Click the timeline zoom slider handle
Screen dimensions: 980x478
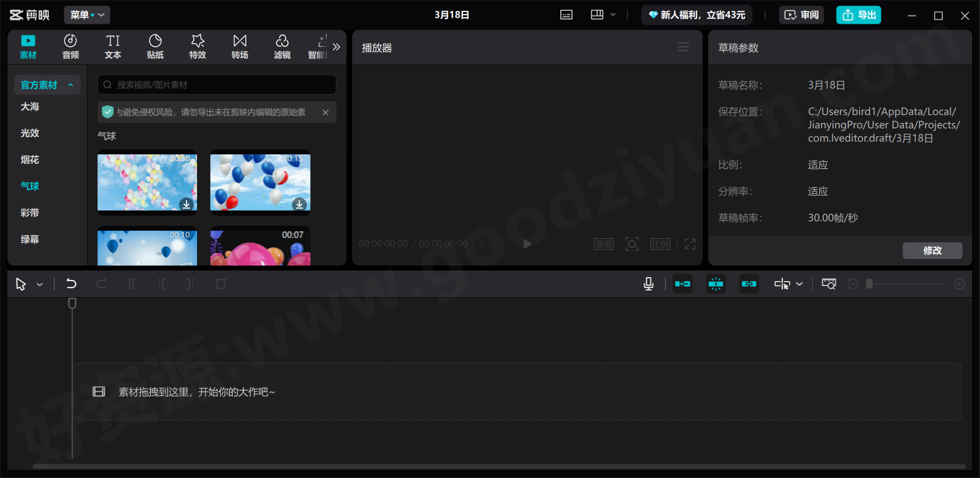click(x=869, y=284)
